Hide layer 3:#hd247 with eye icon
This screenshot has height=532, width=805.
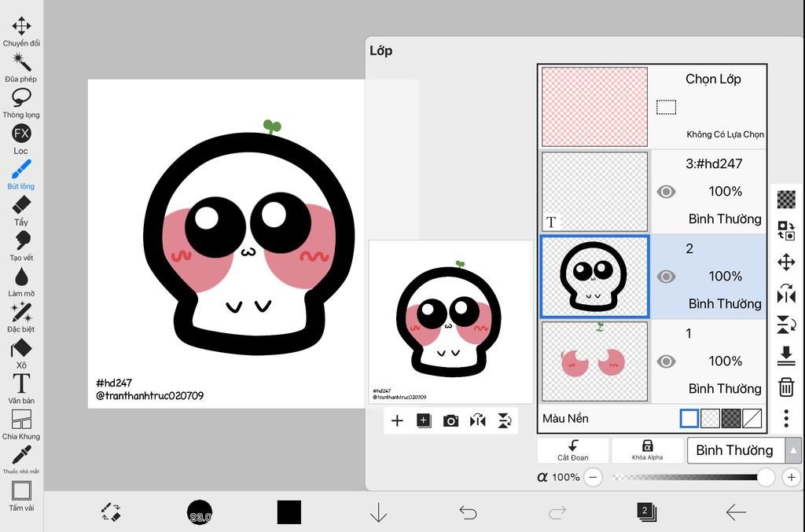[666, 192]
